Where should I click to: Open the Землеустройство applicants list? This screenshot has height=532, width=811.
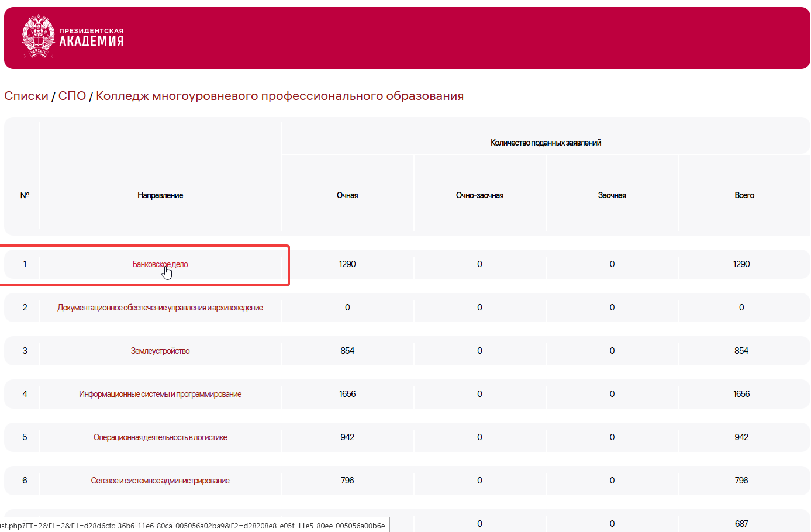click(160, 350)
